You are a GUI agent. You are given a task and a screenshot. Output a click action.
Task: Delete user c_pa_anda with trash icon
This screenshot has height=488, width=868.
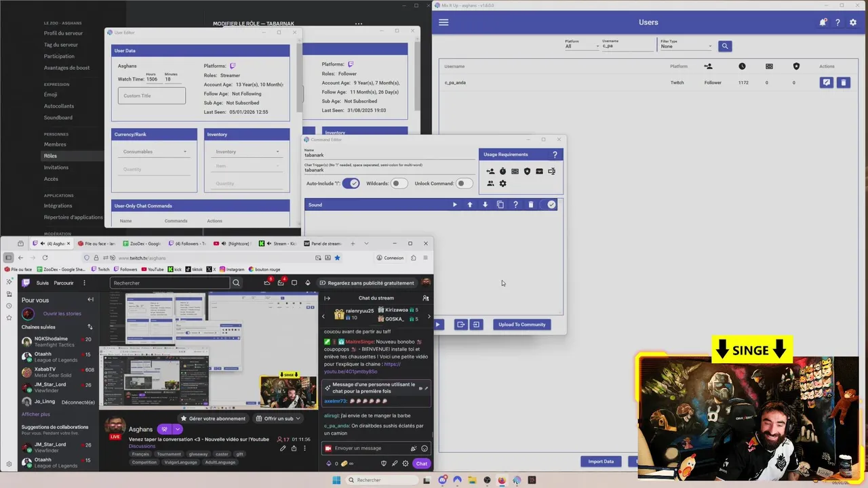(x=843, y=83)
